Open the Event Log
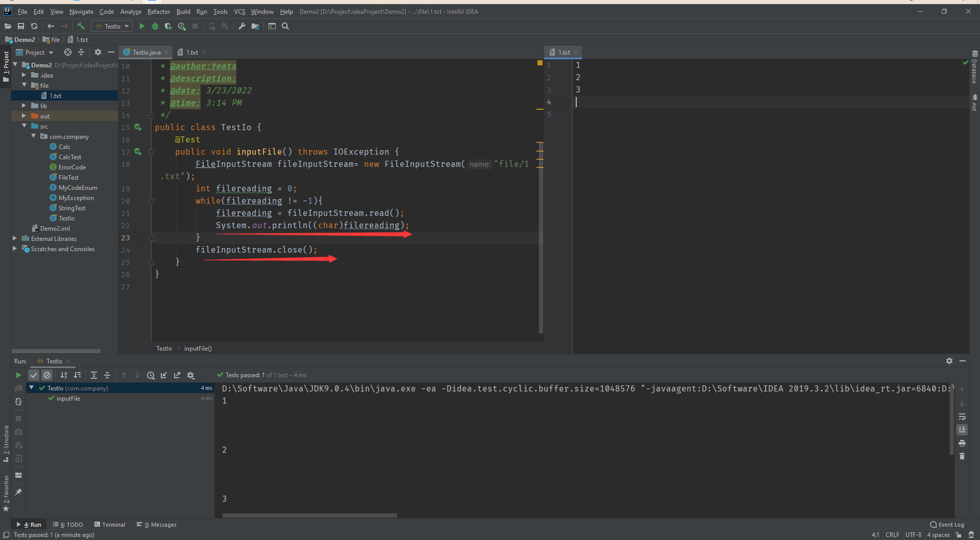 tap(947, 524)
